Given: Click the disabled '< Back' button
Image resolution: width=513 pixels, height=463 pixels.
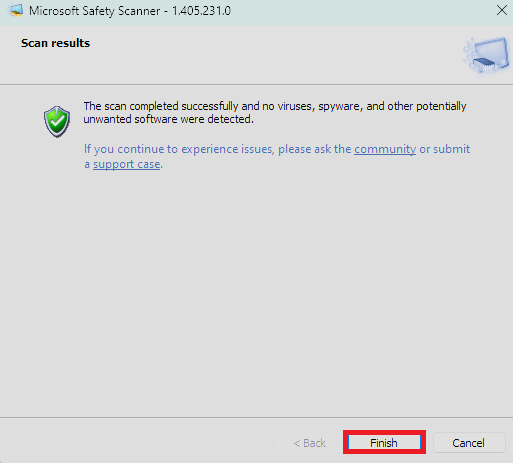Looking at the screenshot, I should pyautogui.click(x=309, y=443).
